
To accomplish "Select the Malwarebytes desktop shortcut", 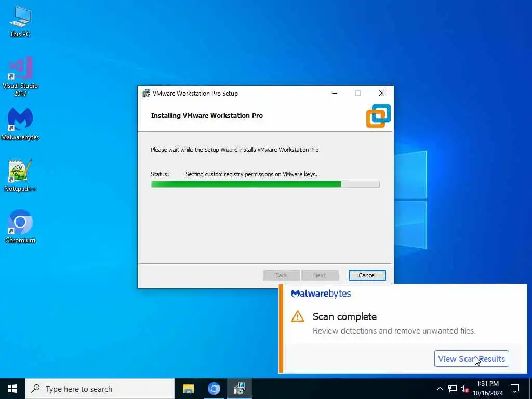I will (20, 124).
